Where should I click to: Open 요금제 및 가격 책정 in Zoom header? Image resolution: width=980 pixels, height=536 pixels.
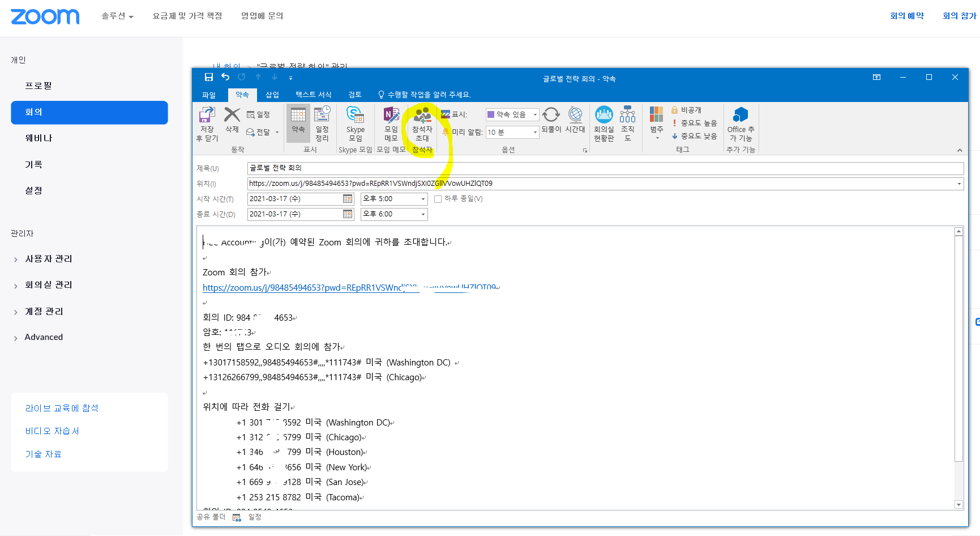(x=187, y=16)
